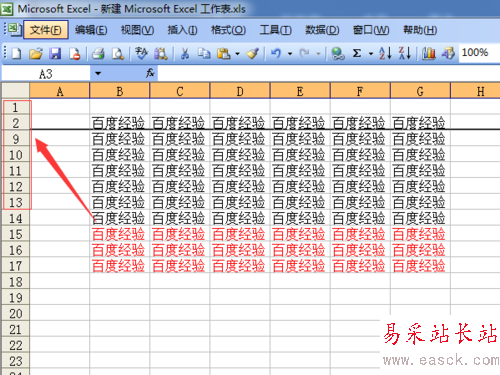Viewport: 500px width, 375px height.
Task: Open the Undo history dropdown arrow
Action: [290, 54]
